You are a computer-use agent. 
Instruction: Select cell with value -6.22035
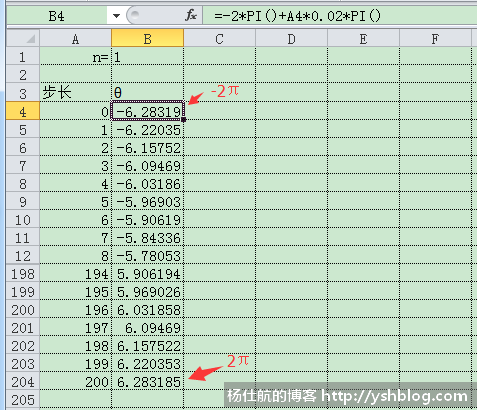(148, 129)
